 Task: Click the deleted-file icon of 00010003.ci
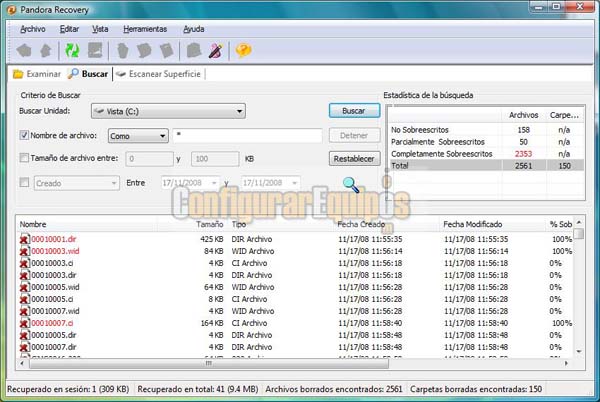click(24, 263)
